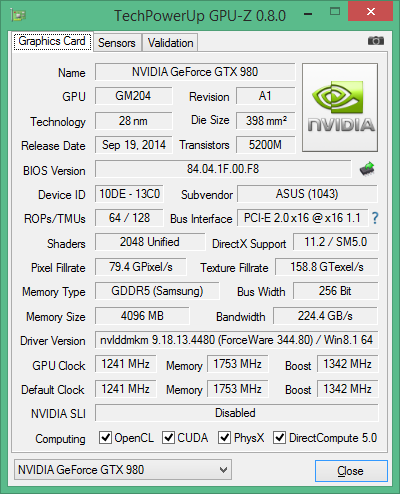Viewport: 400px width, 494px height.
Task: Select the Default Clock value 1241 MHz
Action: (126, 389)
